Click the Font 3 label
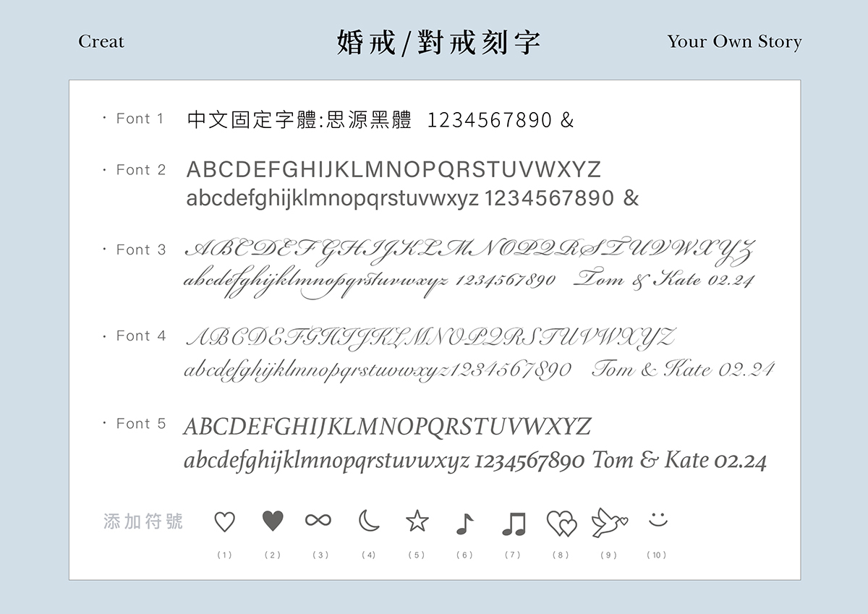Image resolution: width=868 pixels, height=614 pixels. click(x=141, y=250)
